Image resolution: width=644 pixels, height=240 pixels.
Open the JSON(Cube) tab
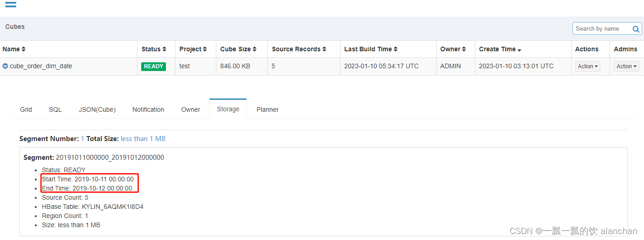click(97, 109)
